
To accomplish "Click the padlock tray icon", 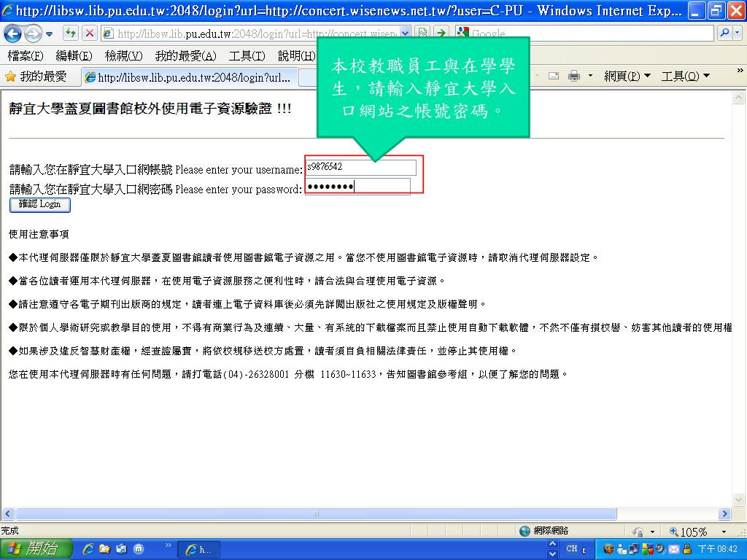I will point(686,549).
